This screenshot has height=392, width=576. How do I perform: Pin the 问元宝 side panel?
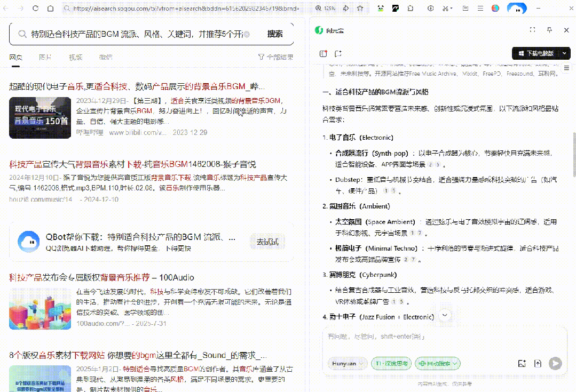(549, 30)
